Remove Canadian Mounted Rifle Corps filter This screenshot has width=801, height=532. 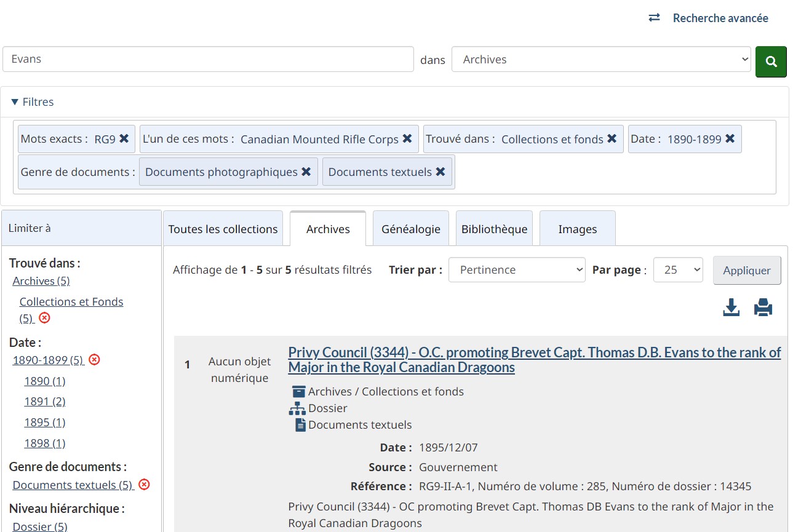[407, 139]
